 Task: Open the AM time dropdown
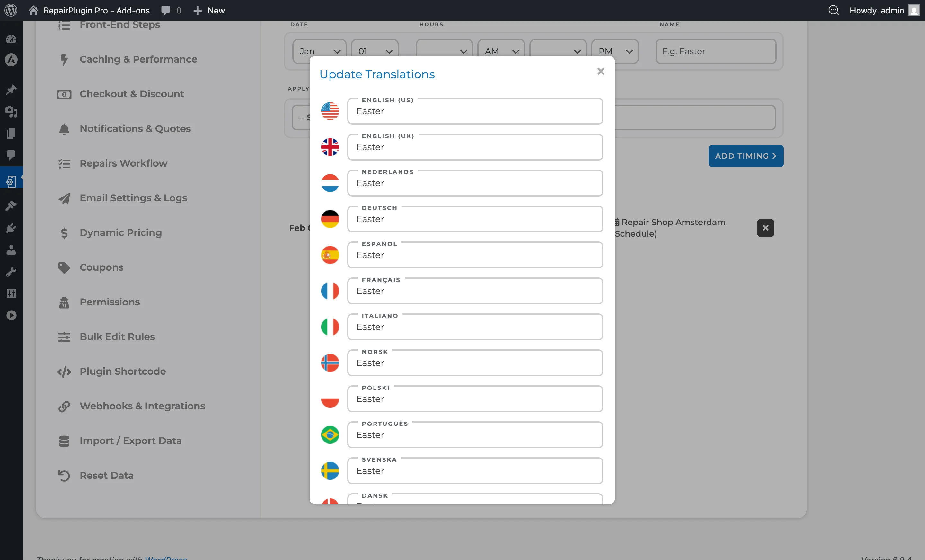click(501, 51)
